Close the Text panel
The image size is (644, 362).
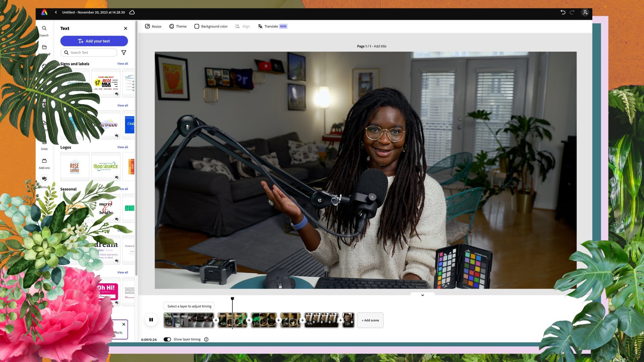coord(125,28)
